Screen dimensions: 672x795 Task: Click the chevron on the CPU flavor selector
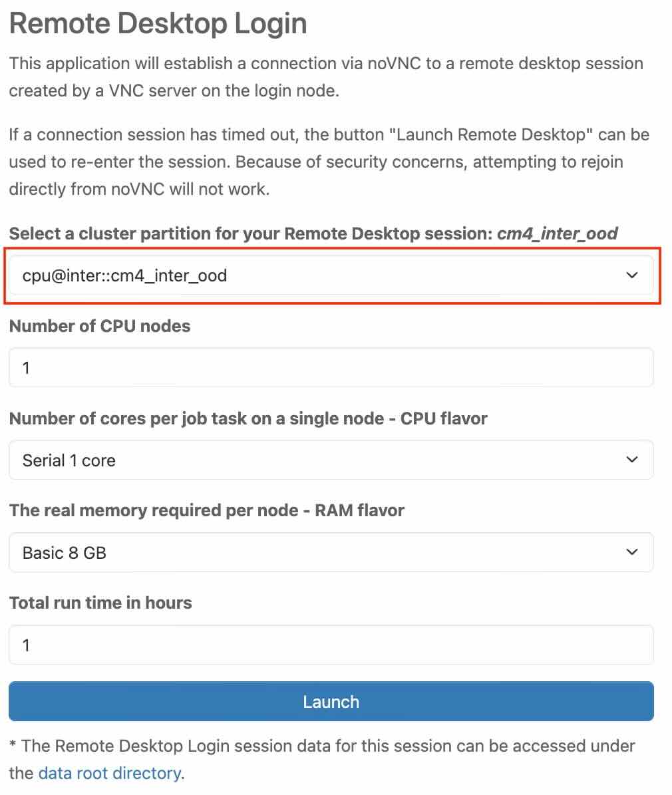pyautogui.click(x=632, y=460)
